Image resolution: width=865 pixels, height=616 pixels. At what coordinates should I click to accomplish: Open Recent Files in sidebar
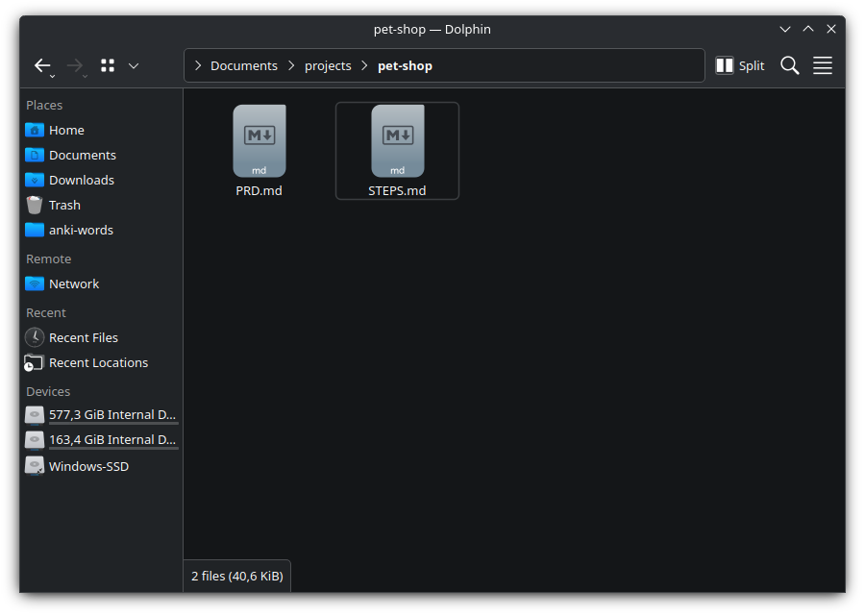pos(84,337)
